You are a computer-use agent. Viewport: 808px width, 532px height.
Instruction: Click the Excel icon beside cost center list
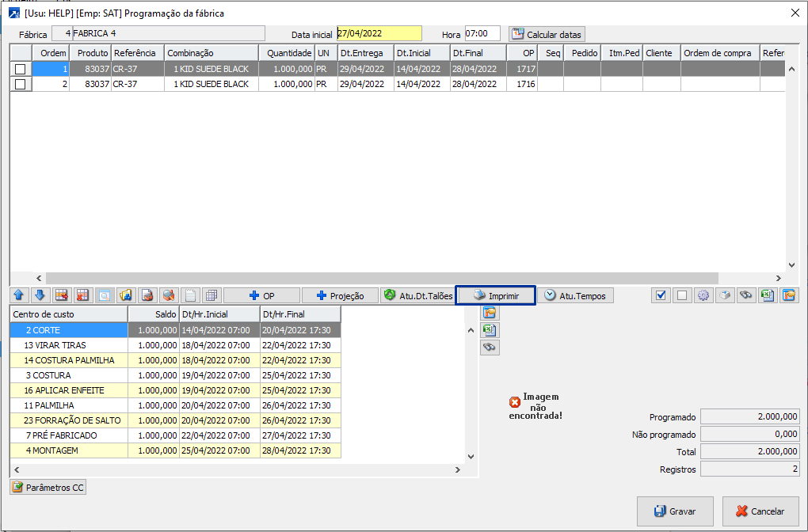[x=490, y=330]
